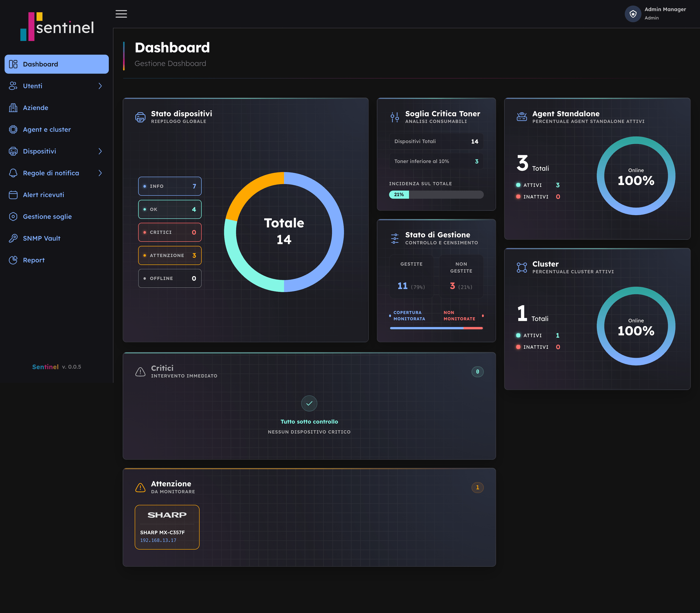
Task: Click the Report pie chart icon
Action: (13, 260)
